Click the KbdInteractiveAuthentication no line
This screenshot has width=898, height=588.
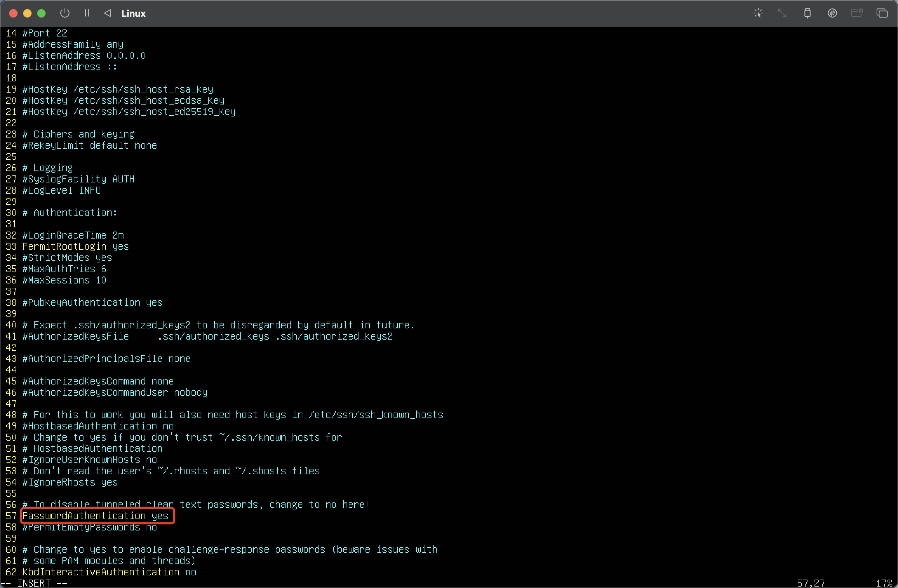click(109, 572)
